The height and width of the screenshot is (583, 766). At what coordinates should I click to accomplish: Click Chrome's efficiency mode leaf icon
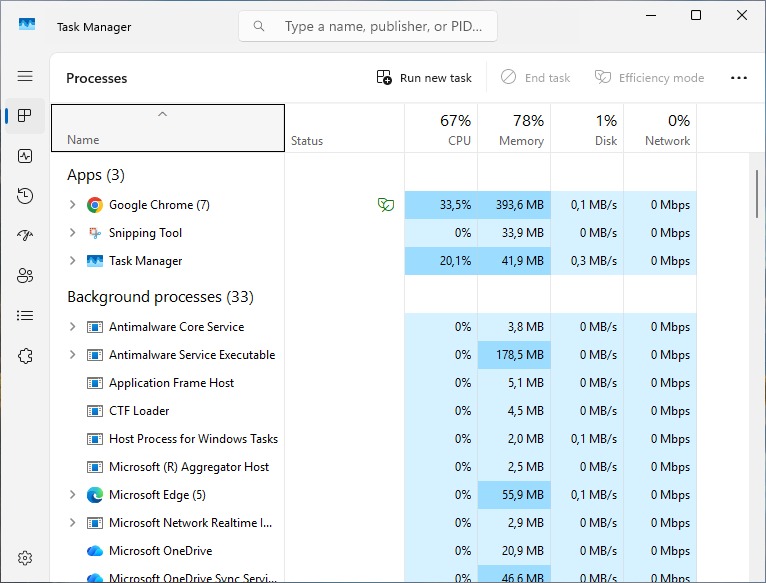tap(386, 205)
